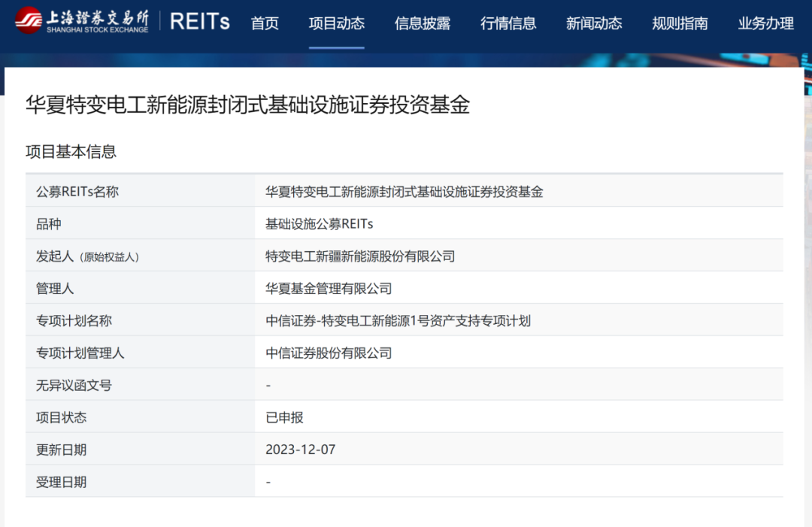
Task: Click the 受理日期 row label
Action: coord(61,482)
